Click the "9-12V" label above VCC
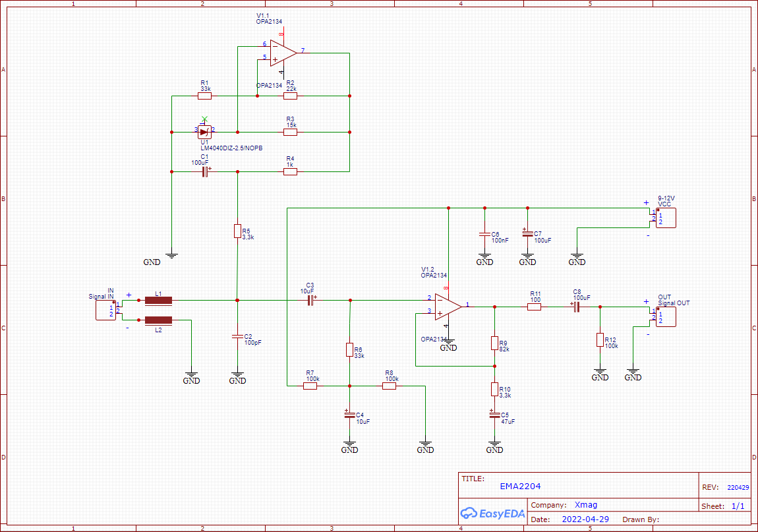Screen dimensions: 758x532 coord(666,198)
